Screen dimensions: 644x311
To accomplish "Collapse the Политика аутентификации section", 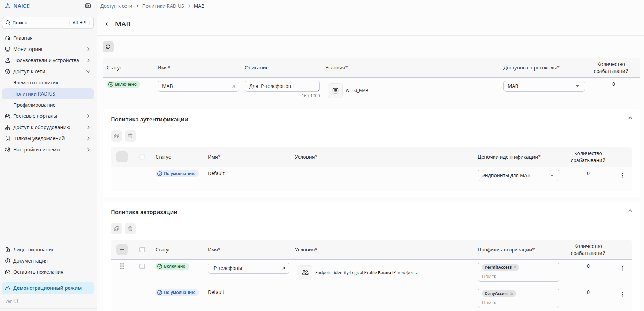I will [x=630, y=118].
